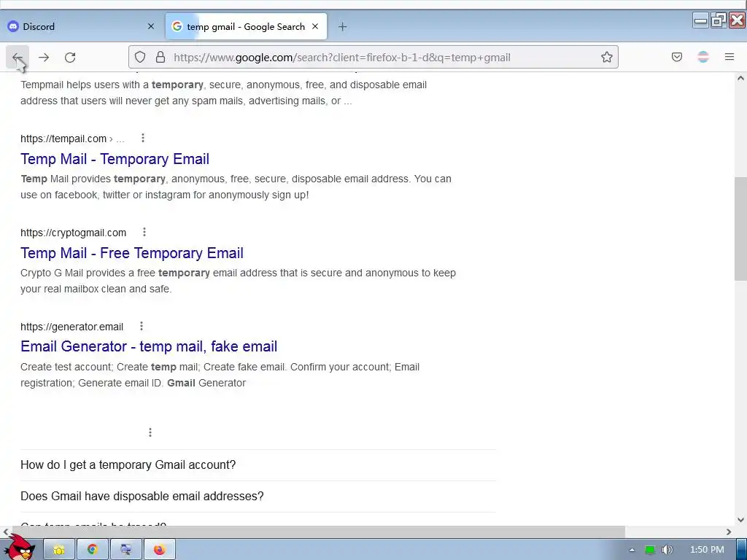
Task: Click the Create test account description text
Action: click(x=220, y=375)
